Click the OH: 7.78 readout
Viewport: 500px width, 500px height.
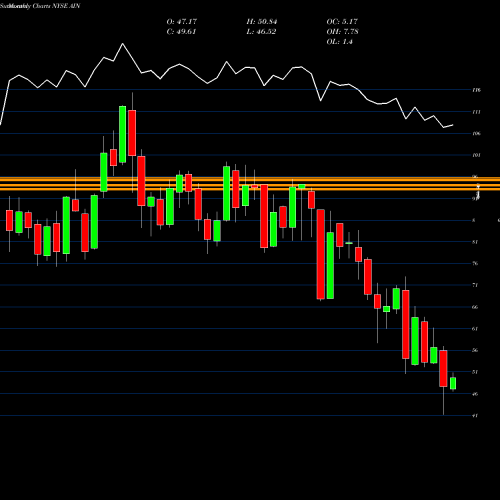tap(342, 32)
